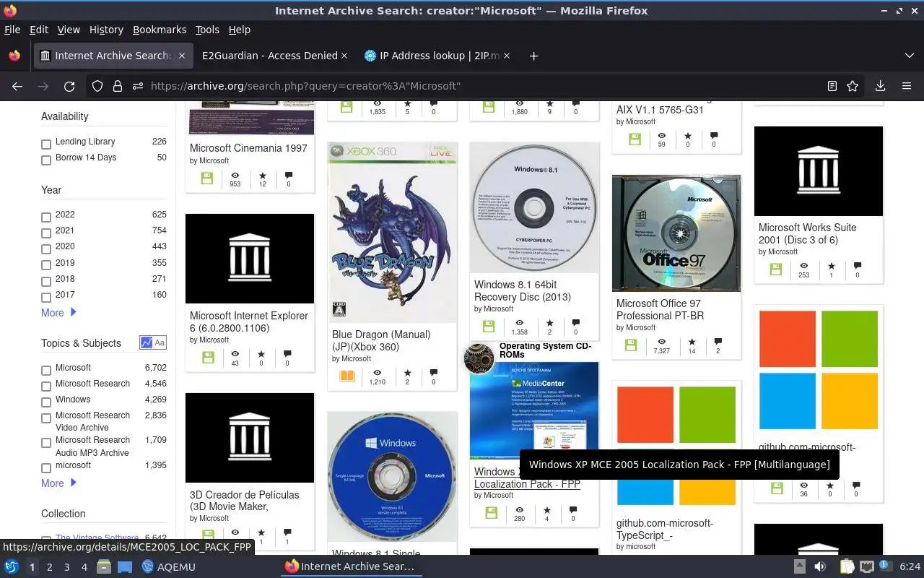Toggle reader view icon in address bar
Viewport: 924px width, 578px height.
[832, 86]
